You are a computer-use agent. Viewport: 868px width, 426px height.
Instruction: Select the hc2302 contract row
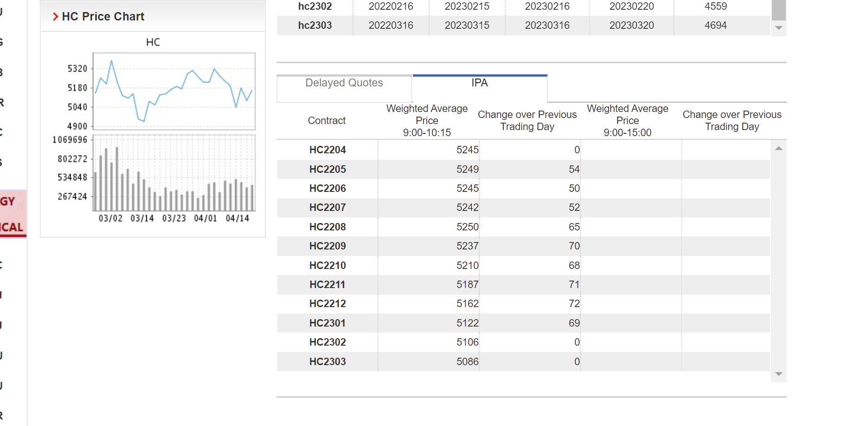[315, 7]
